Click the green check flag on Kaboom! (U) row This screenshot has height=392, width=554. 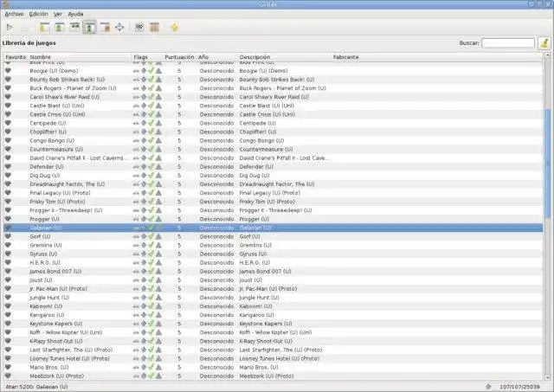151,306
